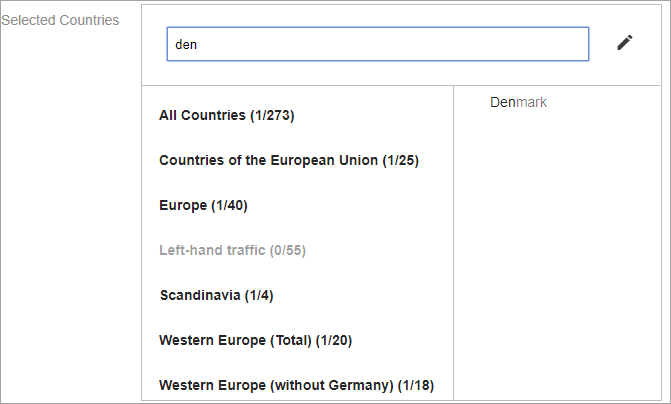
Task: Open the Scandinavia country group
Action: click(216, 295)
